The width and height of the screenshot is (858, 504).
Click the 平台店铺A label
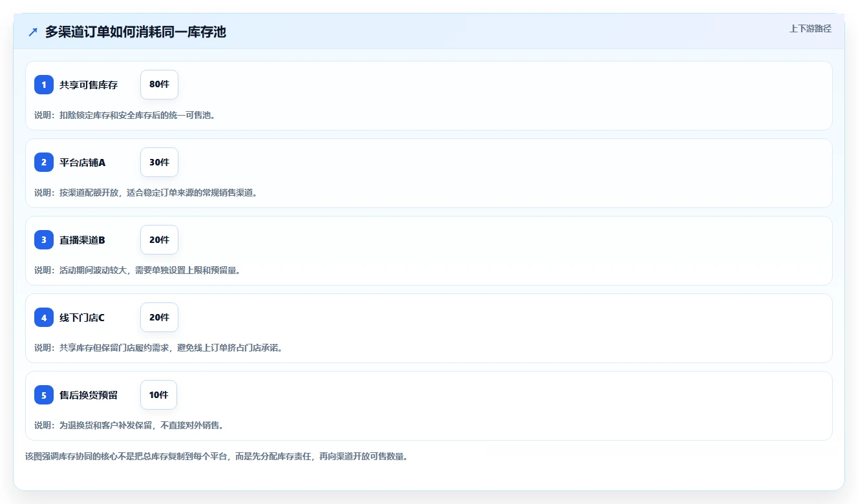[83, 162]
